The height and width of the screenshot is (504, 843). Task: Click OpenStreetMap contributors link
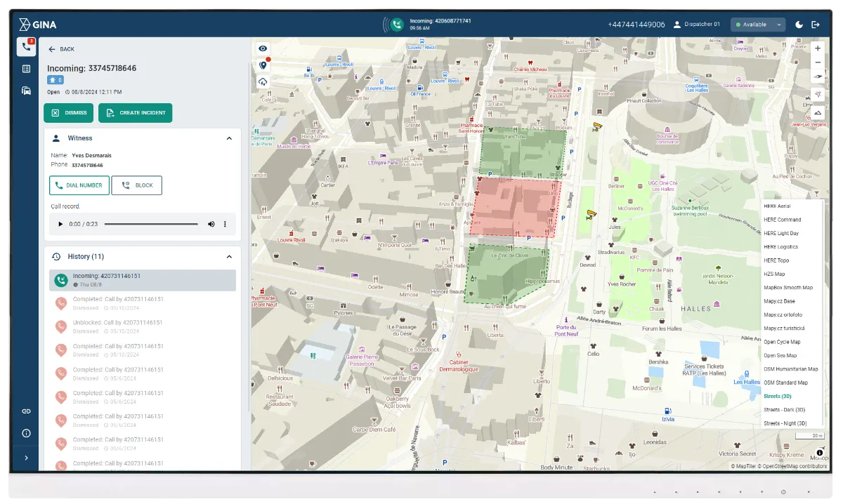792,466
